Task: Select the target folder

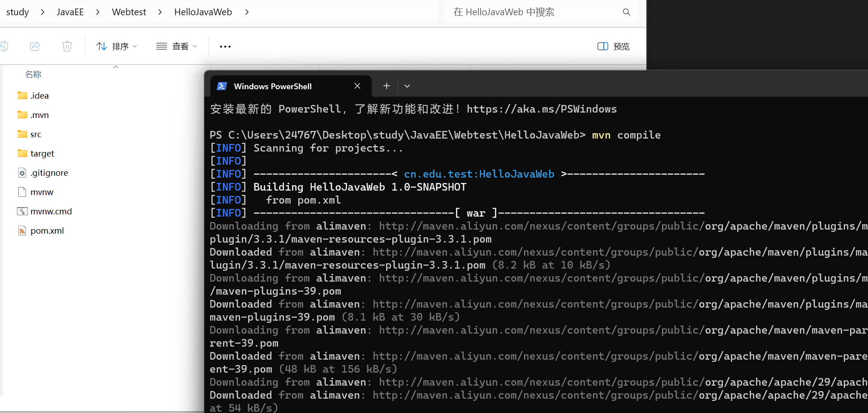Action: click(42, 153)
